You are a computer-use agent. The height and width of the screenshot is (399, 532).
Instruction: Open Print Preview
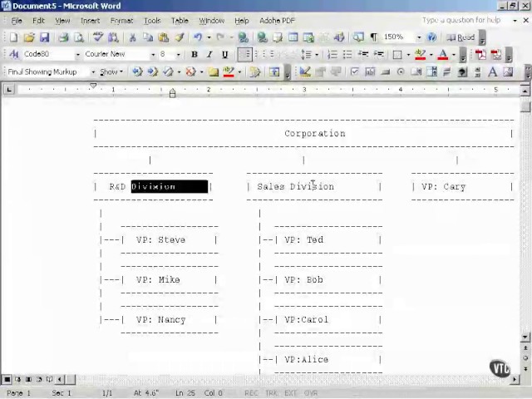[x=79, y=37]
